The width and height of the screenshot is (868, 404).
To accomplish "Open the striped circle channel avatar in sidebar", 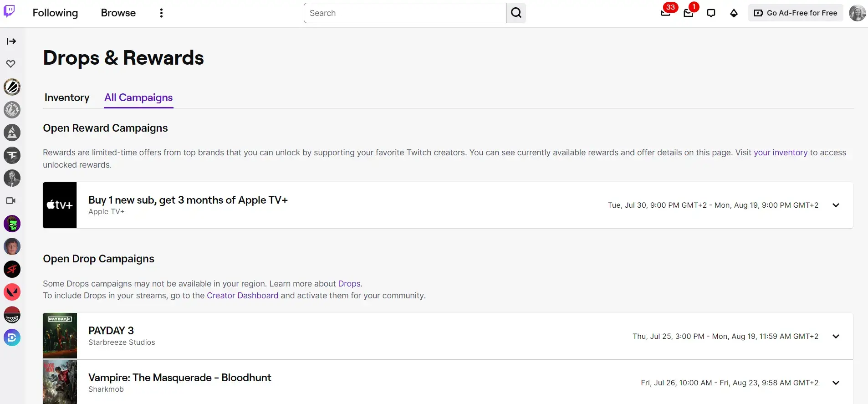I will [x=12, y=87].
